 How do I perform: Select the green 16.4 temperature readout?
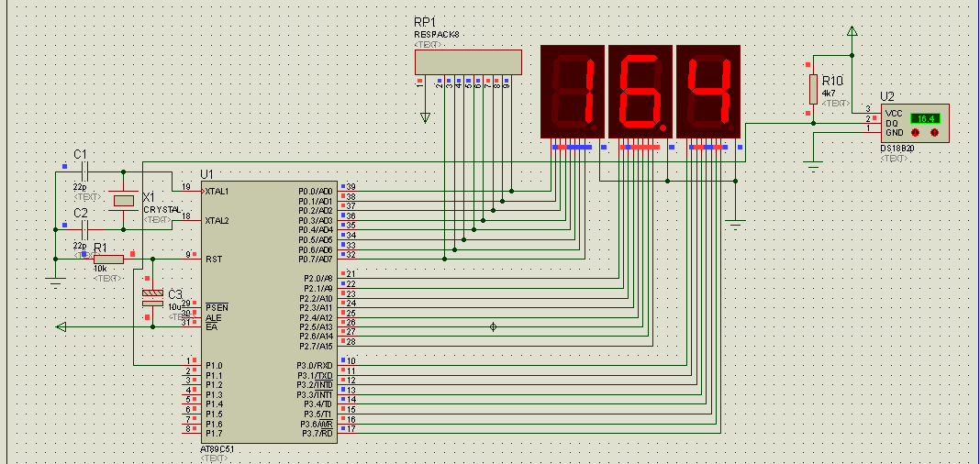click(x=925, y=118)
